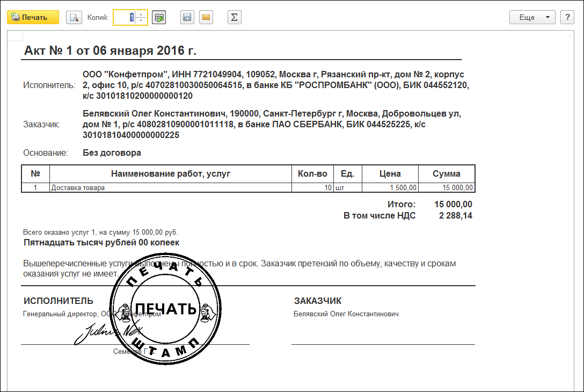Click the 'Ед.' column header

pos(347,173)
